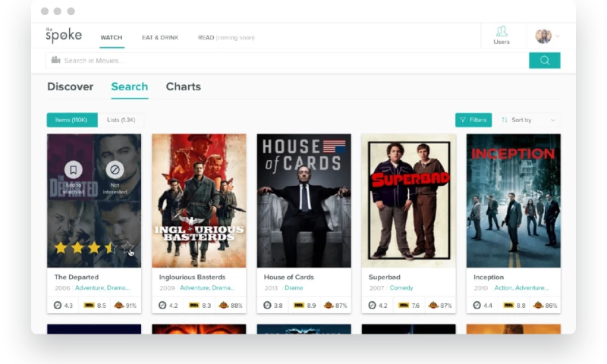Screen dimensions: 607x364
Task: Open the Inglourious Basterds title link
Action: pos(192,278)
